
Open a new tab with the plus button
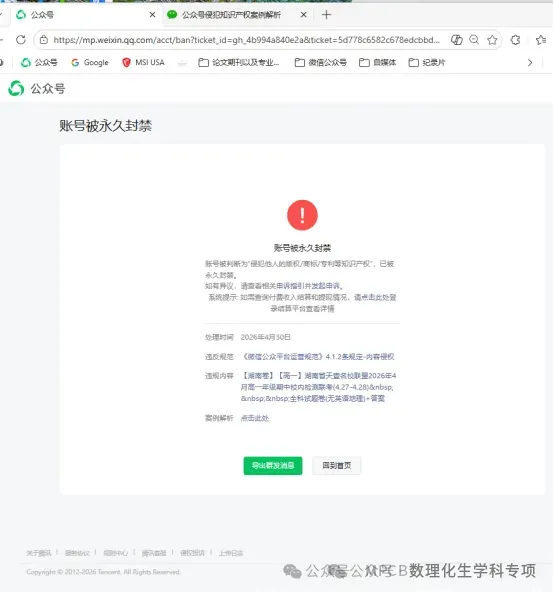326,15
